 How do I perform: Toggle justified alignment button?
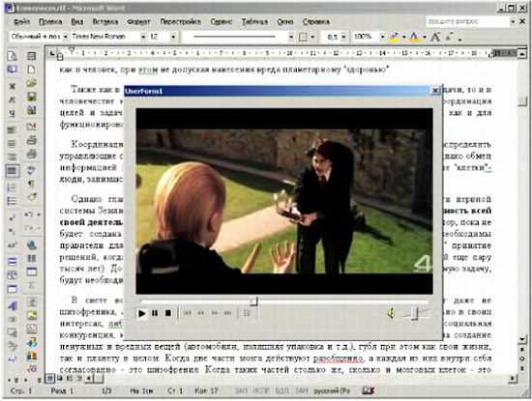point(12,170)
